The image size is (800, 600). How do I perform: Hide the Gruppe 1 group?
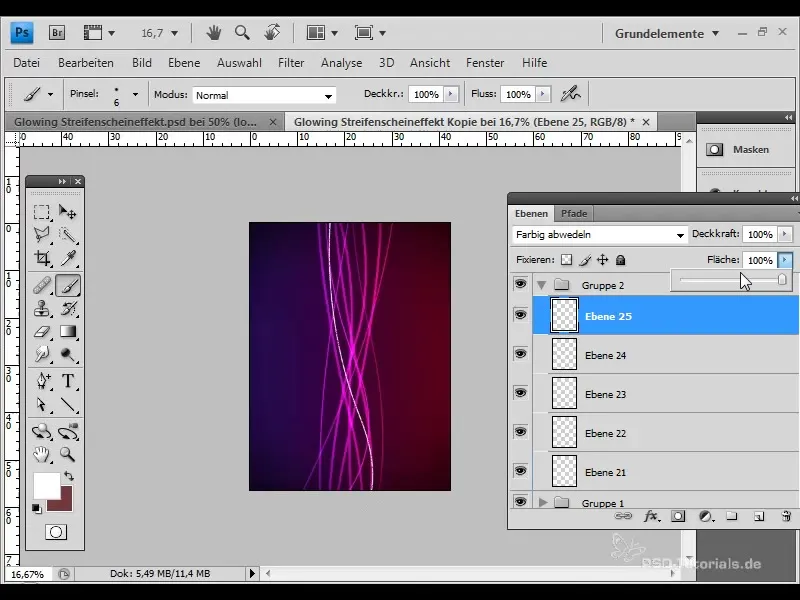click(520, 502)
